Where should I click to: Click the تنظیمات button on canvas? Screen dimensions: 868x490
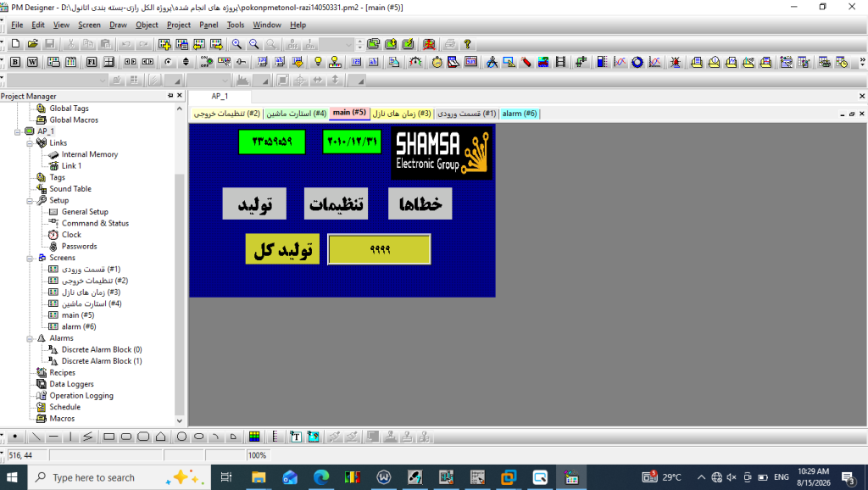pos(336,203)
